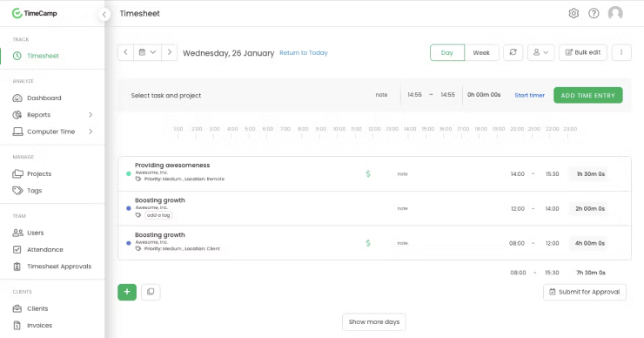
Task: Click Providing awesomeness task title
Action: (x=172, y=165)
